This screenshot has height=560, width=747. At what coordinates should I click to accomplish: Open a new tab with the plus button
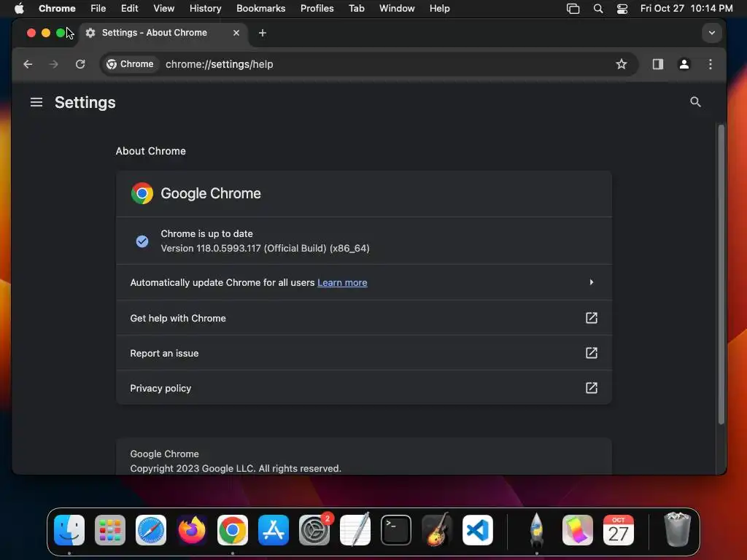pos(263,33)
